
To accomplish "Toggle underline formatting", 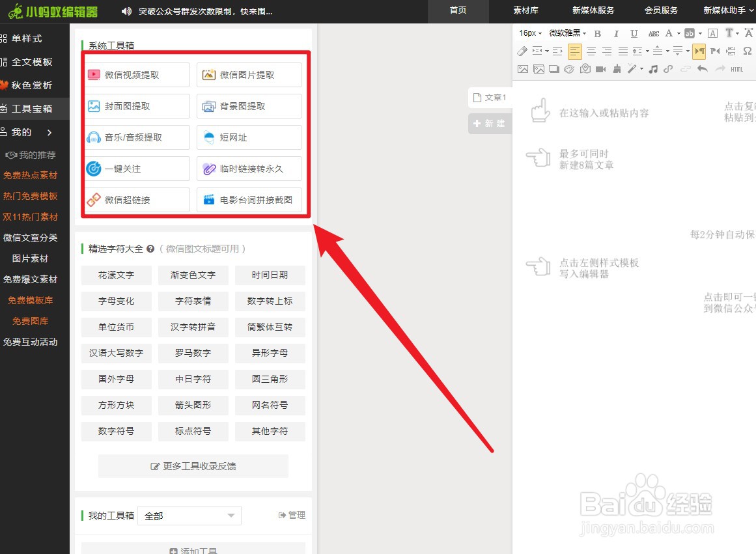I will [x=634, y=33].
